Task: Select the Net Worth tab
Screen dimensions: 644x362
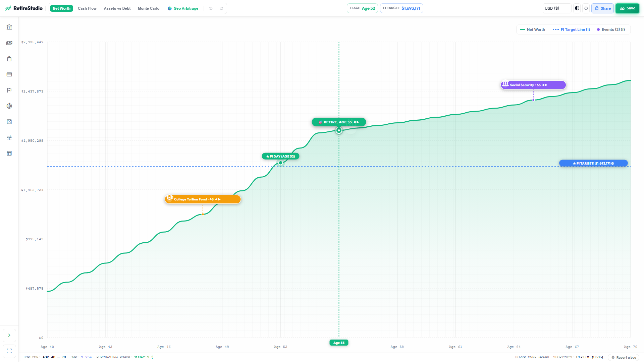Action: tap(61, 8)
